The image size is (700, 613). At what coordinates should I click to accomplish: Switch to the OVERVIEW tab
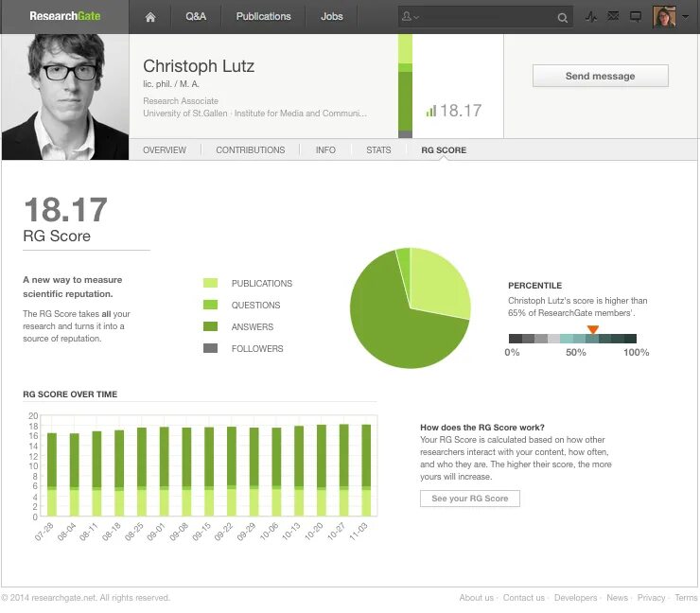tap(165, 150)
